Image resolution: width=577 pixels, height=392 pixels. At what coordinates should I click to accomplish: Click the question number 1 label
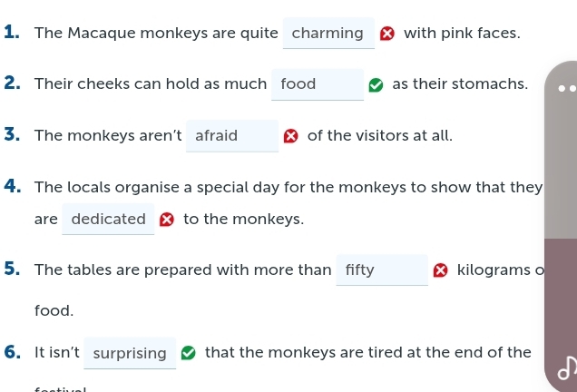click(13, 34)
